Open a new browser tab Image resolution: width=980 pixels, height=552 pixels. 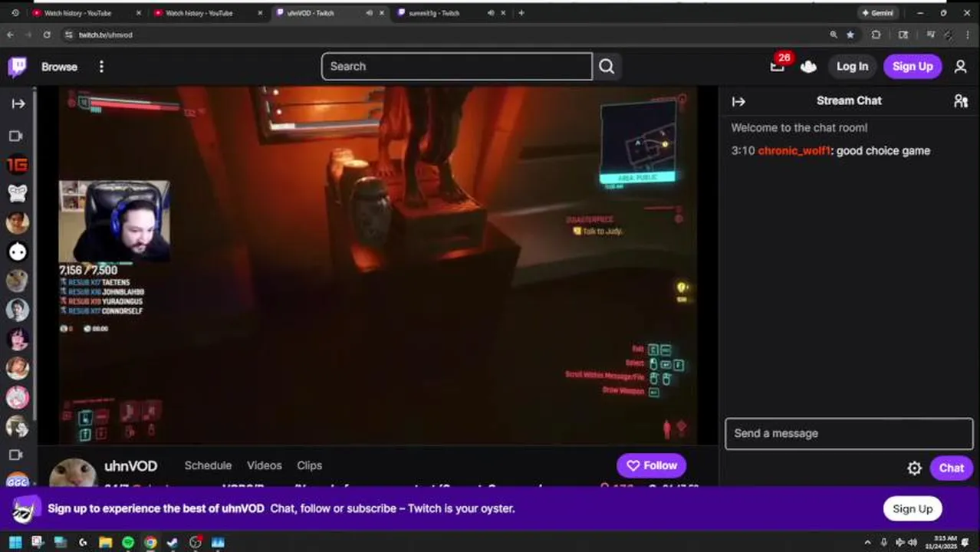pos(521,13)
